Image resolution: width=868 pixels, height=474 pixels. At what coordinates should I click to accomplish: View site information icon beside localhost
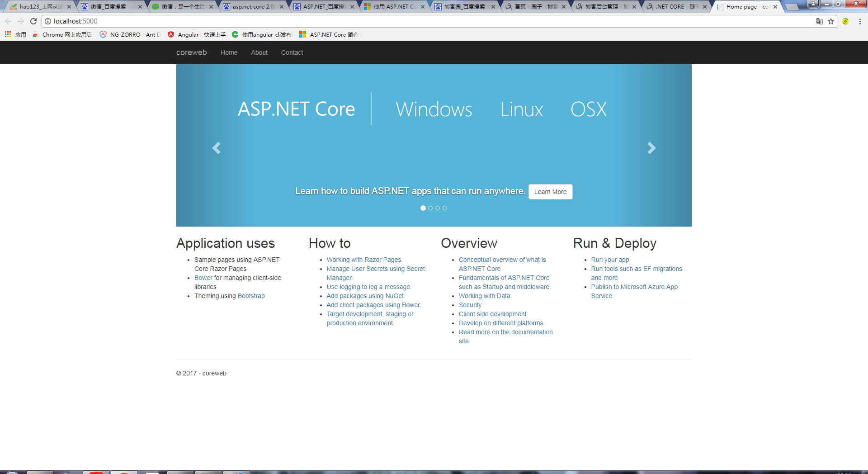tap(48, 21)
